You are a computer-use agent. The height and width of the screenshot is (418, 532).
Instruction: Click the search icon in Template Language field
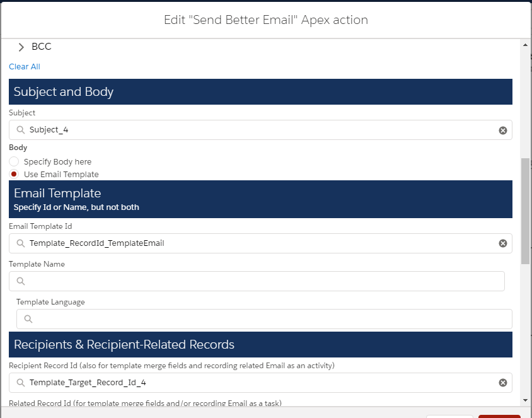(28, 319)
